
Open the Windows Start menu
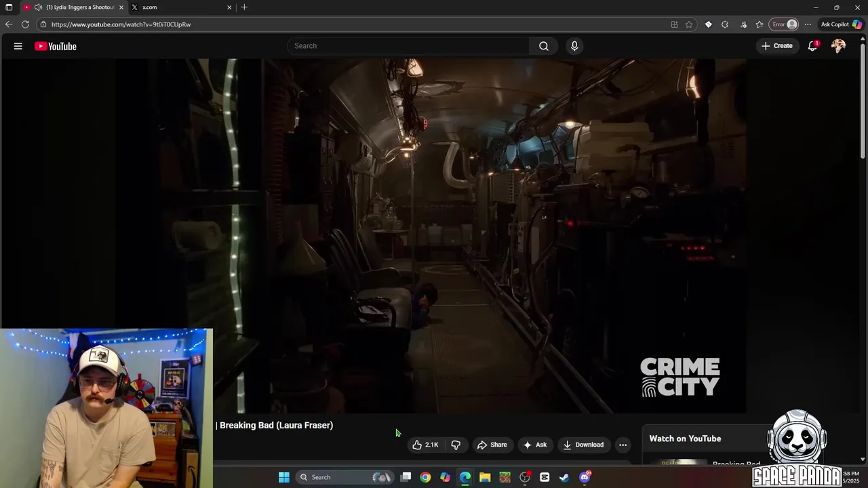click(284, 477)
